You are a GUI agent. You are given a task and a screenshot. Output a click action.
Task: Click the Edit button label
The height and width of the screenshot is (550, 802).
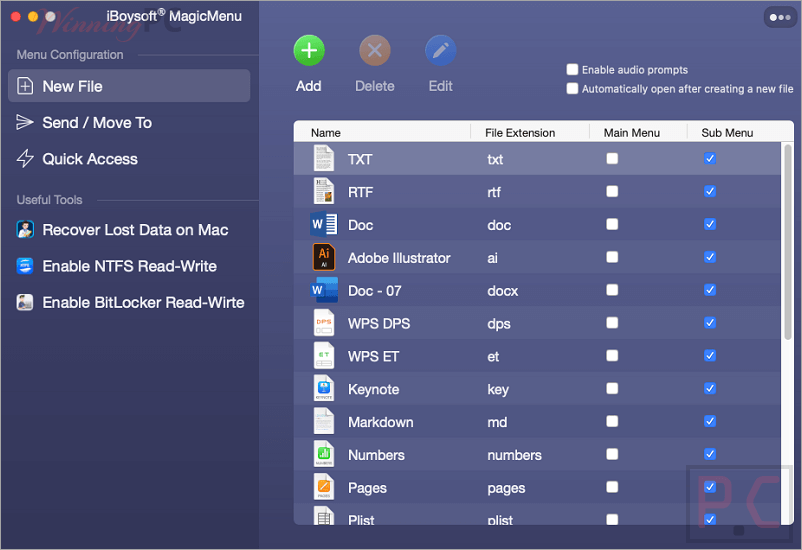pyautogui.click(x=440, y=86)
